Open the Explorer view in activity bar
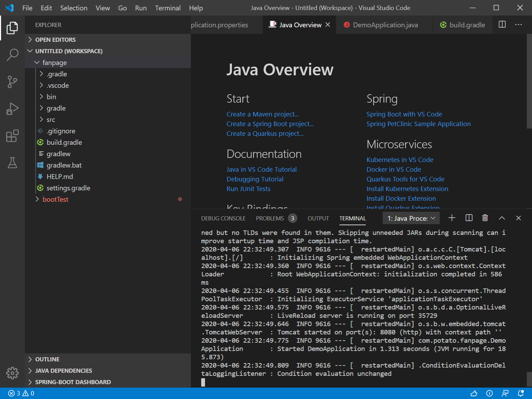The image size is (532, 399). [12, 28]
